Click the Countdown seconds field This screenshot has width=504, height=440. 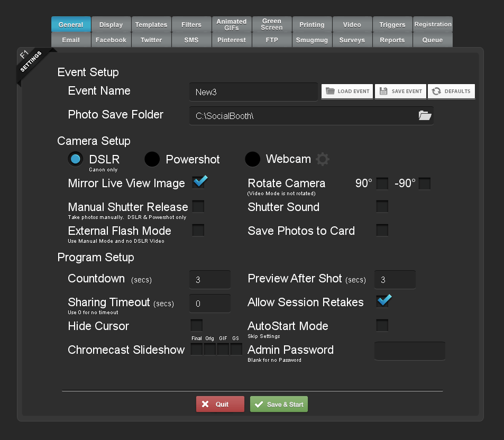[x=210, y=280]
